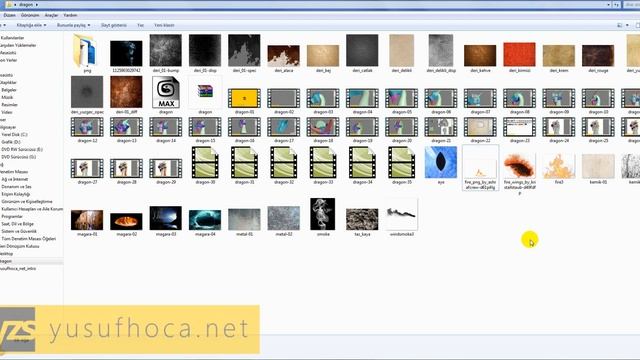Create a Yeni klasör new folder

point(164,25)
